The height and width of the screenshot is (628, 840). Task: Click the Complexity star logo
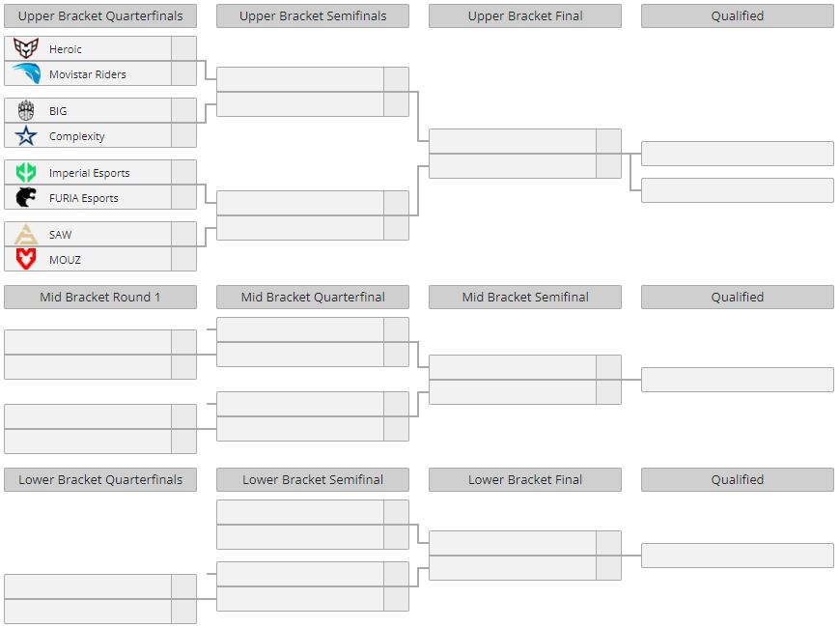point(26,135)
